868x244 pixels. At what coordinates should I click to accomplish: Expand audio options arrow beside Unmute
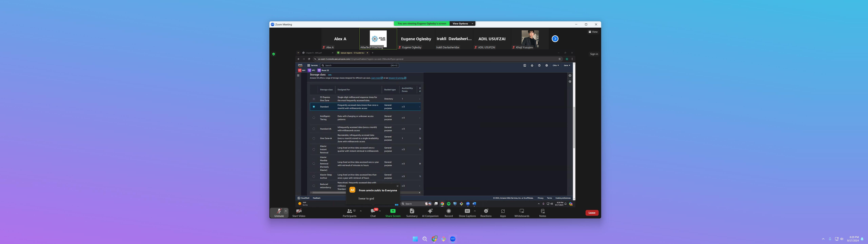(286, 211)
